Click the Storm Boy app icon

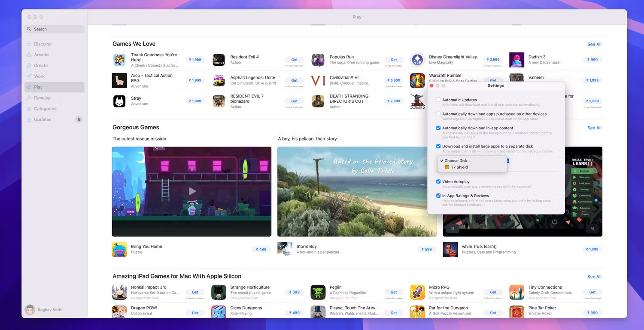coord(285,249)
